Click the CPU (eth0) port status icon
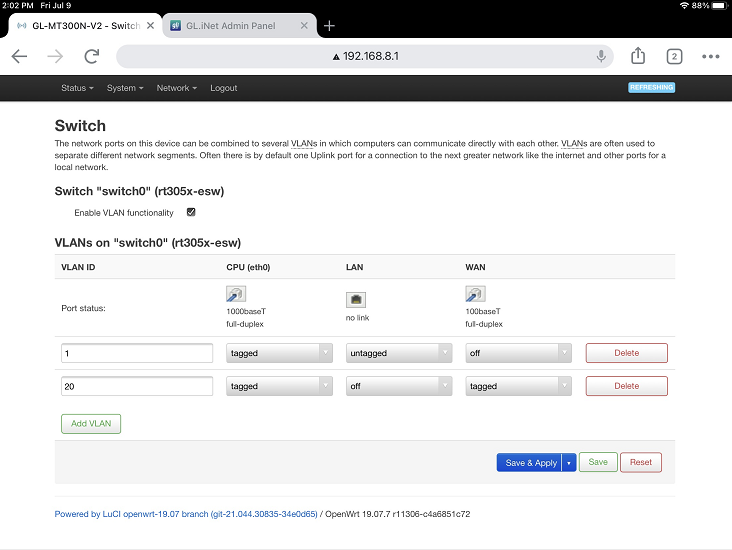This screenshot has height=550, width=732. point(234,295)
